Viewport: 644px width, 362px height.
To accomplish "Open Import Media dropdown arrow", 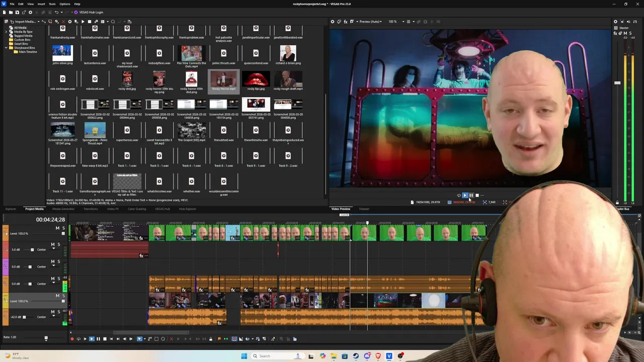I will [38, 22].
